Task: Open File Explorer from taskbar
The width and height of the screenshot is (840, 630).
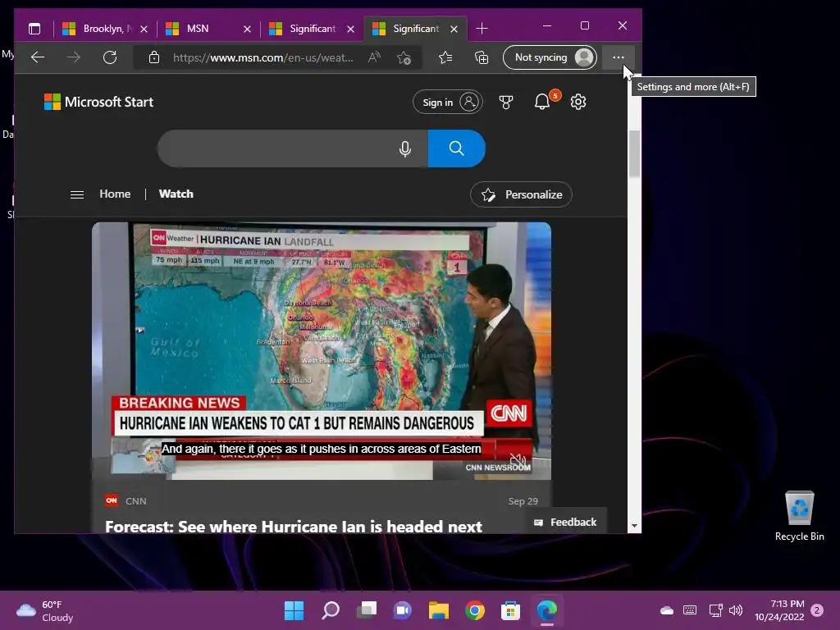Action: tap(439, 610)
